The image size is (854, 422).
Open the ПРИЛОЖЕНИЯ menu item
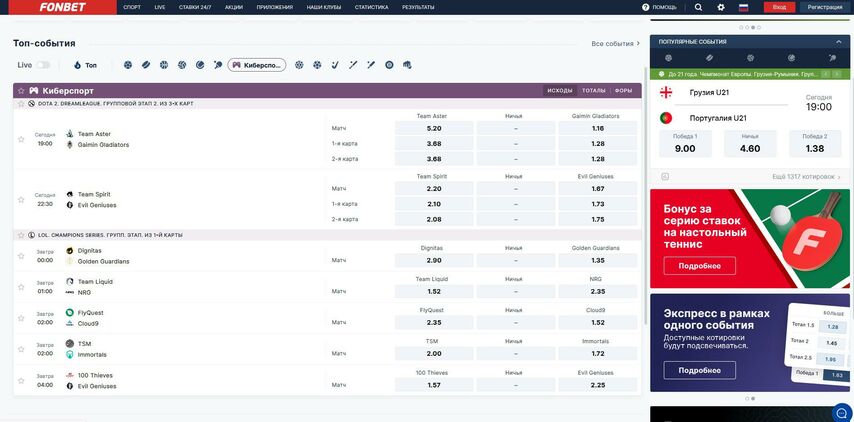275,7
